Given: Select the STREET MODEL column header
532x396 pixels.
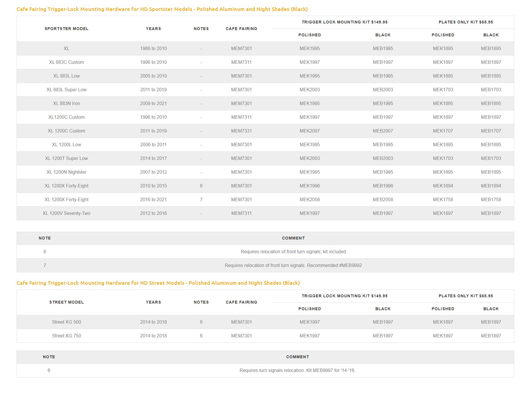Looking at the screenshot, I should 66,302.
